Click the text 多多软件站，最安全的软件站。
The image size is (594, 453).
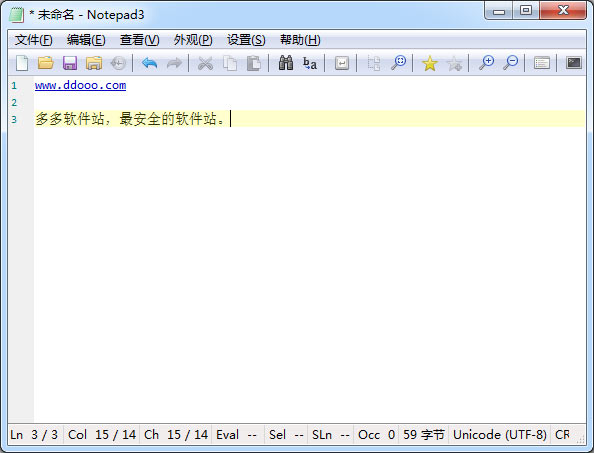coord(131,119)
